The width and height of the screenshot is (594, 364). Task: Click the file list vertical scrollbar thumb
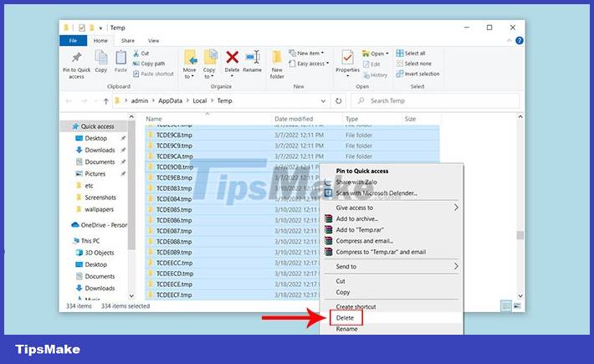(520, 235)
